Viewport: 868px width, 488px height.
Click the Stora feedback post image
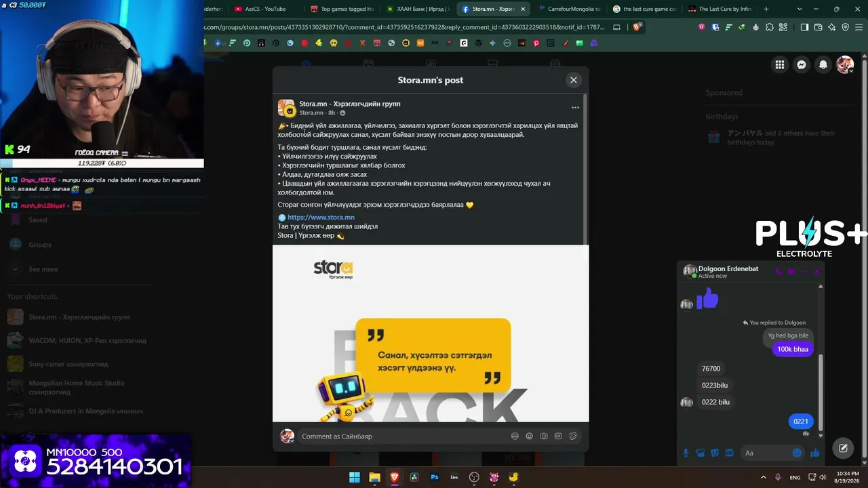coord(431,333)
